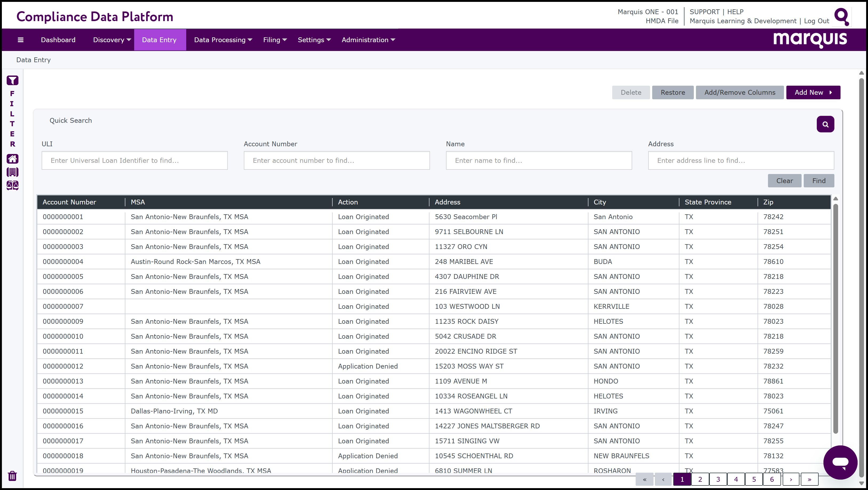Click the balance scales icon in sidebar
The width and height of the screenshot is (868, 490).
(13, 185)
